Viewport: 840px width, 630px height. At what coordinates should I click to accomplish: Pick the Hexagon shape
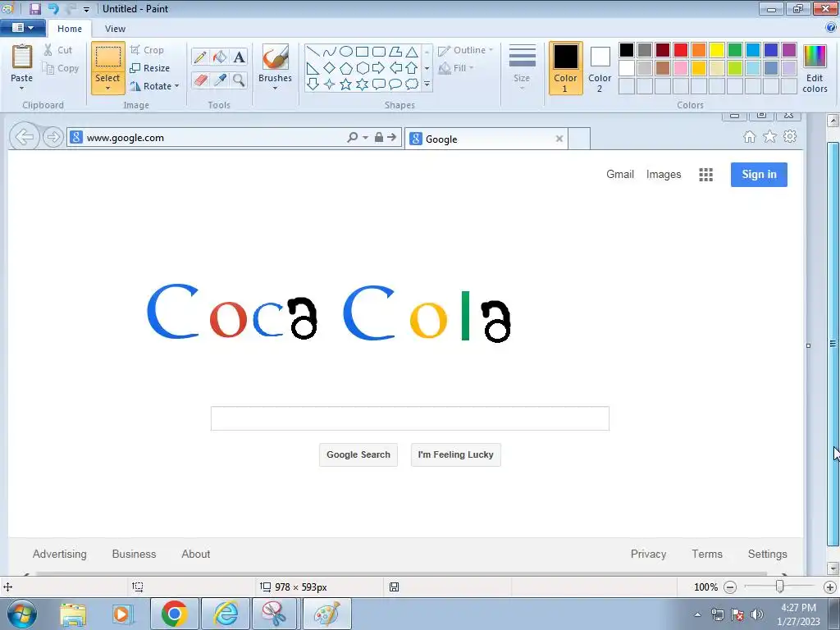pyautogui.click(x=362, y=68)
